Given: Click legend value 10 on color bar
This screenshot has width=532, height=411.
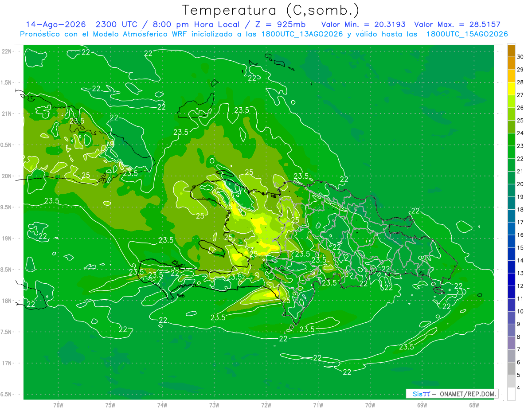Looking at the screenshot, I should pos(520,311).
